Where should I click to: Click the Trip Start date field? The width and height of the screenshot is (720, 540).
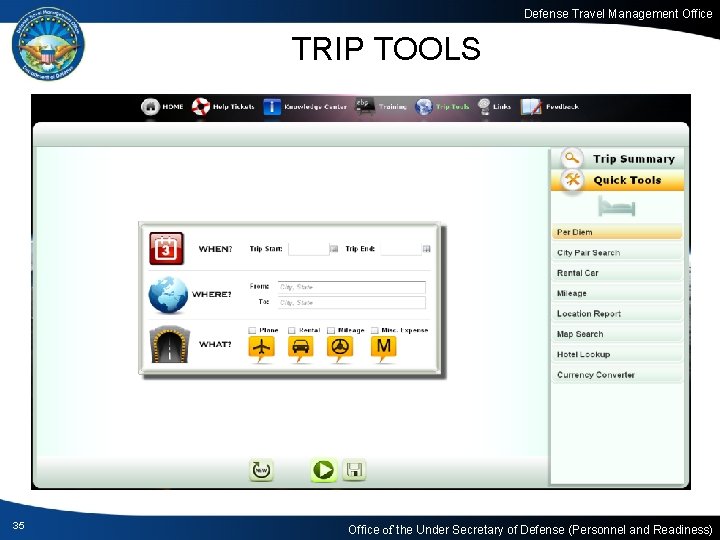click(308, 249)
